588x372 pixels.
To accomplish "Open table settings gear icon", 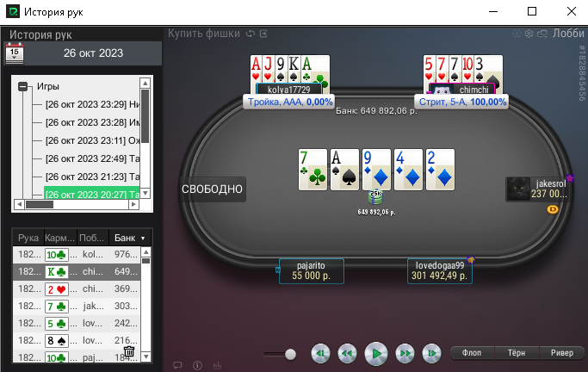I will [x=529, y=34].
